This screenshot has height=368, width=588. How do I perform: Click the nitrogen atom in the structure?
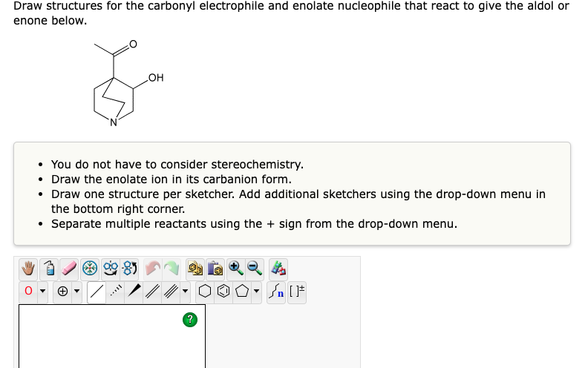[x=114, y=122]
